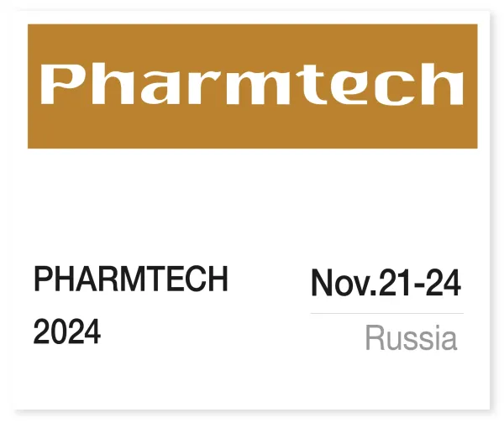Click the Russia location label
This screenshot has width=504, height=428.
pos(412,338)
